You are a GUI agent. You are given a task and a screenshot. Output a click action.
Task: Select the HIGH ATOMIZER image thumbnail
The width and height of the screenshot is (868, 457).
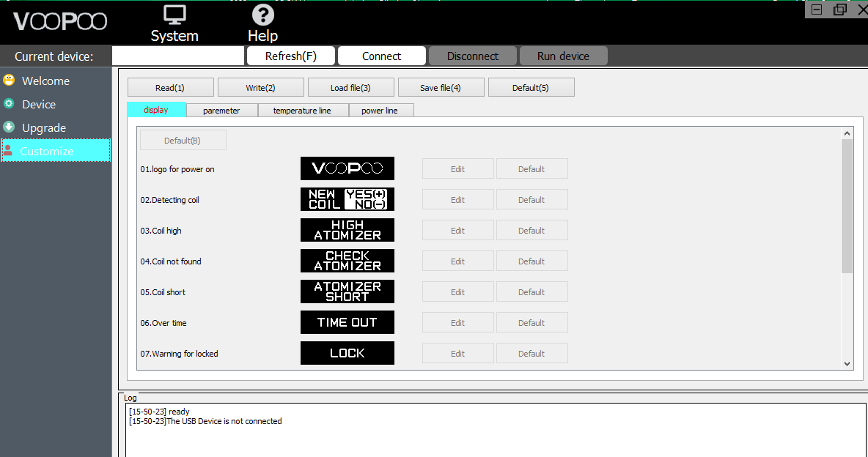[347, 230]
